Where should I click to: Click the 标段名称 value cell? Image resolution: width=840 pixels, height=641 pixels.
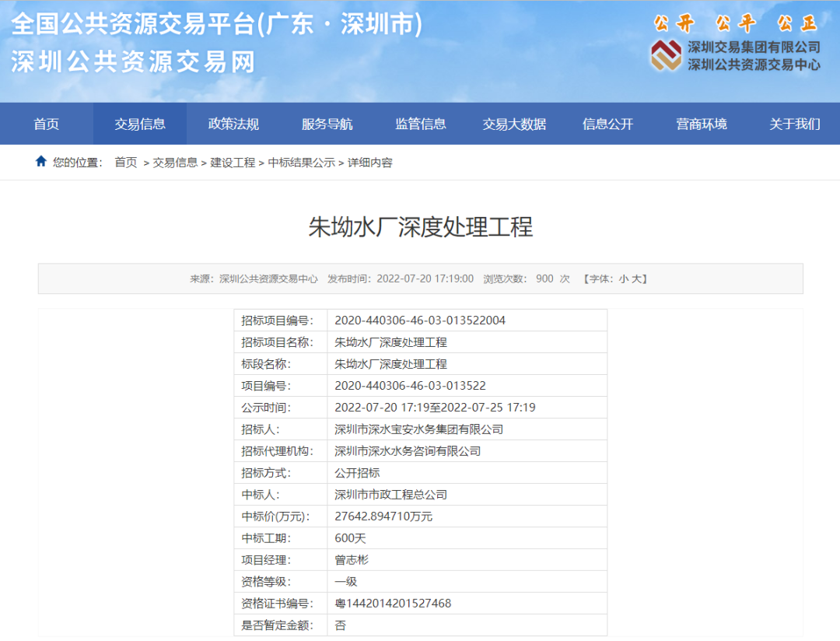click(467, 364)
